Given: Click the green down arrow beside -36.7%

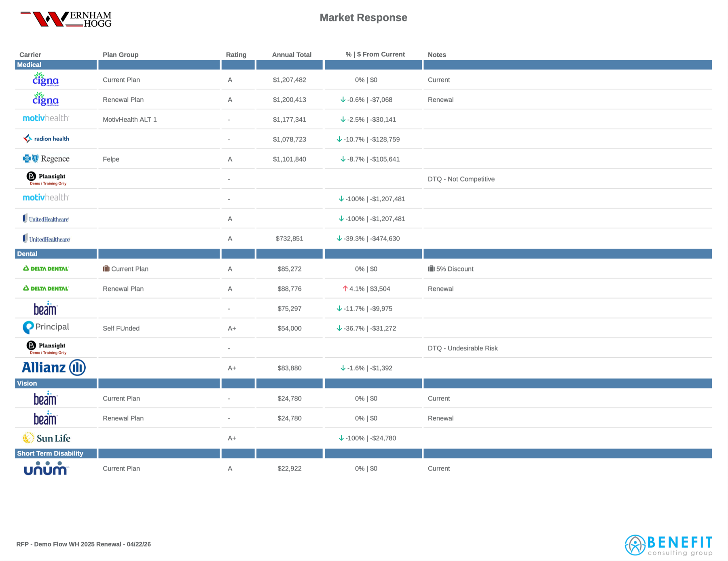Looking at the screenshot, I should pyautogui.click(x=339, y=328).
